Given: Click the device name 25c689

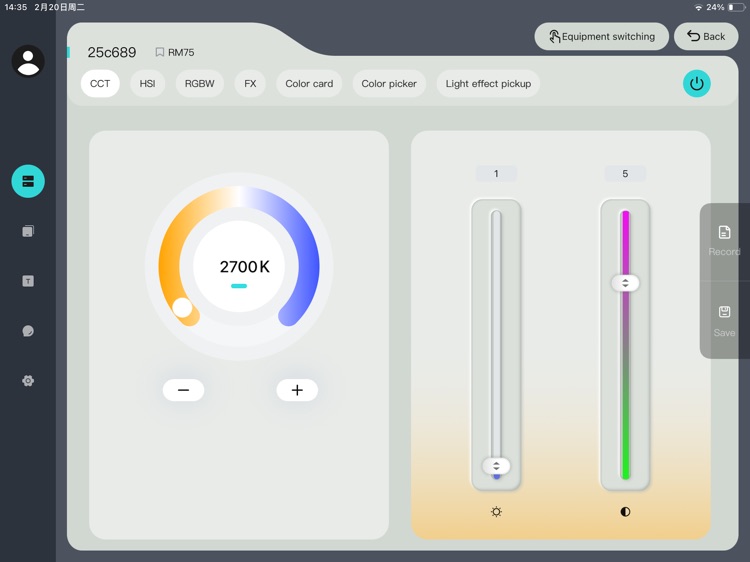Looking at the screenshot, I should (111, 52).
